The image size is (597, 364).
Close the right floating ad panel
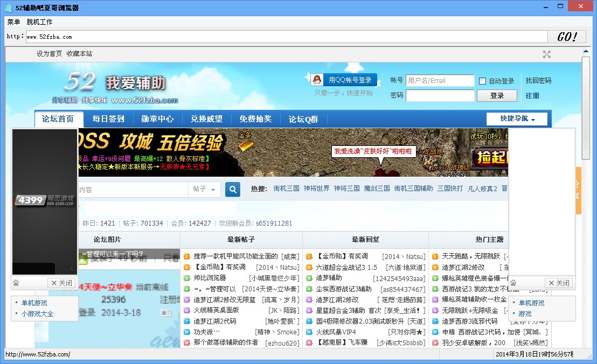(559, 283)
